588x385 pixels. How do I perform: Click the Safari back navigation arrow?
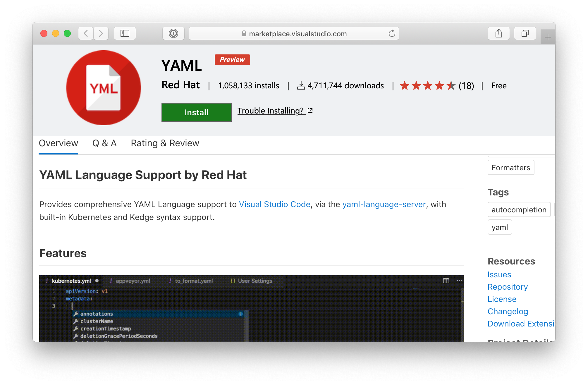[86, 33]
